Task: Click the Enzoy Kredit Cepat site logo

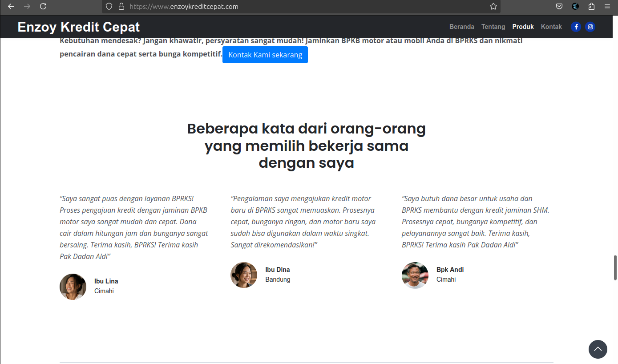Action: tap(78, 27)
